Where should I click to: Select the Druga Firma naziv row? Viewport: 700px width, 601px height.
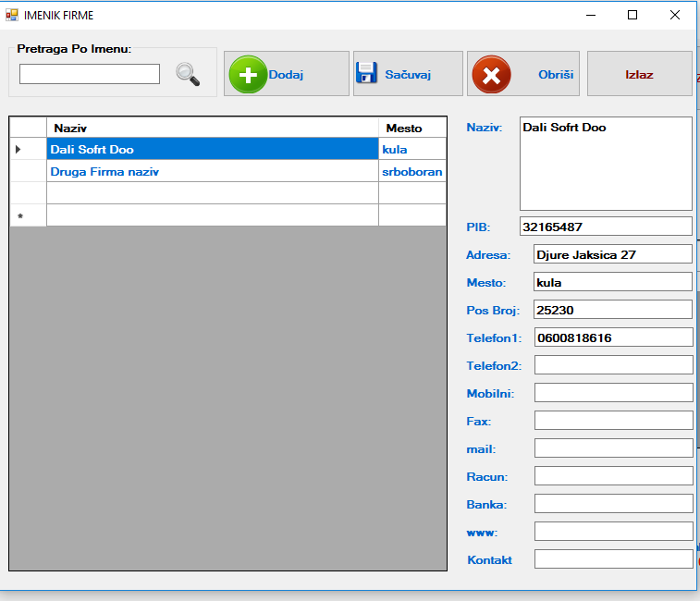pos(212,171)
